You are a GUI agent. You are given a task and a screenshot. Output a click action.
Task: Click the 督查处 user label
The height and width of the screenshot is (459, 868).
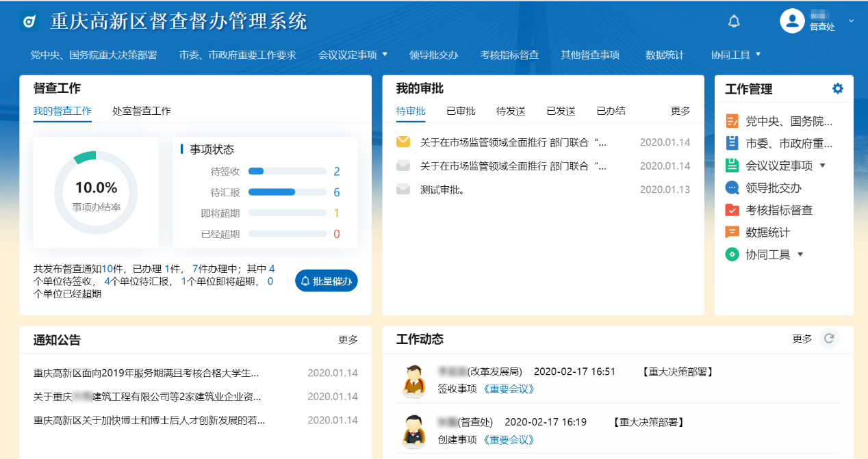pos(822,27)
